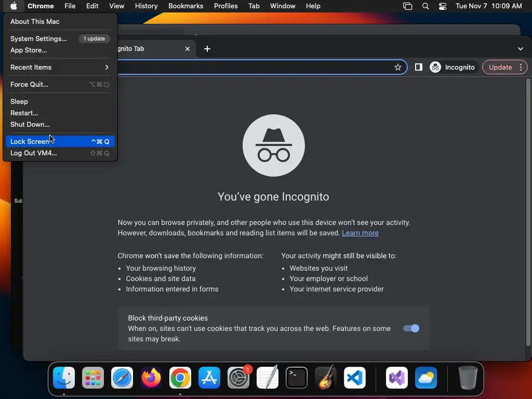The width and height of the screenshot is (532, 399).
Task: Open Trash from the Dock
Action: tap(468, 378)
